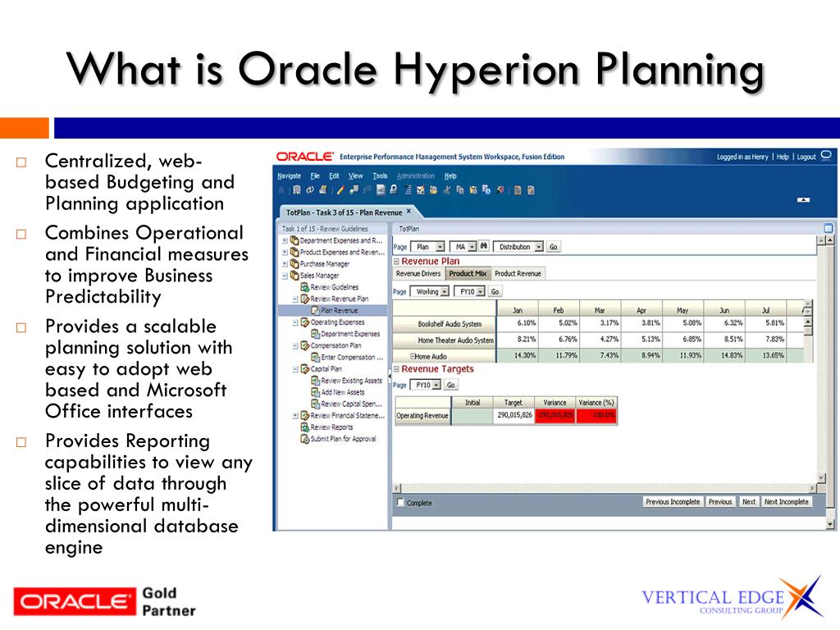
Task: Switch to the Product Revenue tab
Action: point(518,273)
